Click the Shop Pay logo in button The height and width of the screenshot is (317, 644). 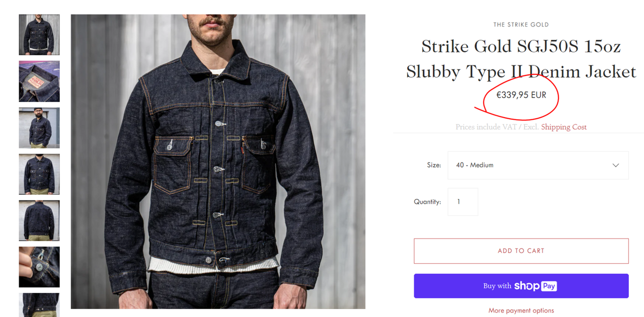point(535,286)
